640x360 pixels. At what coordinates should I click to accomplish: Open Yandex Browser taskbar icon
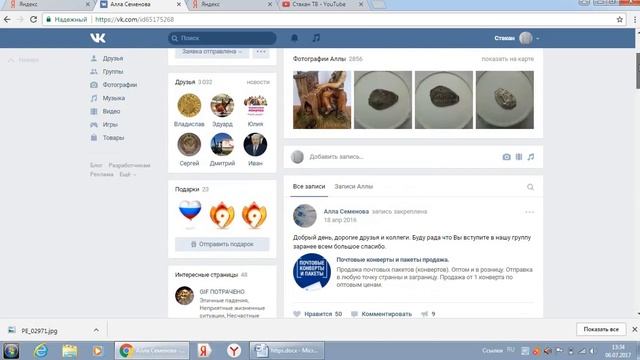pyautogui.click(x=234, y=351)
